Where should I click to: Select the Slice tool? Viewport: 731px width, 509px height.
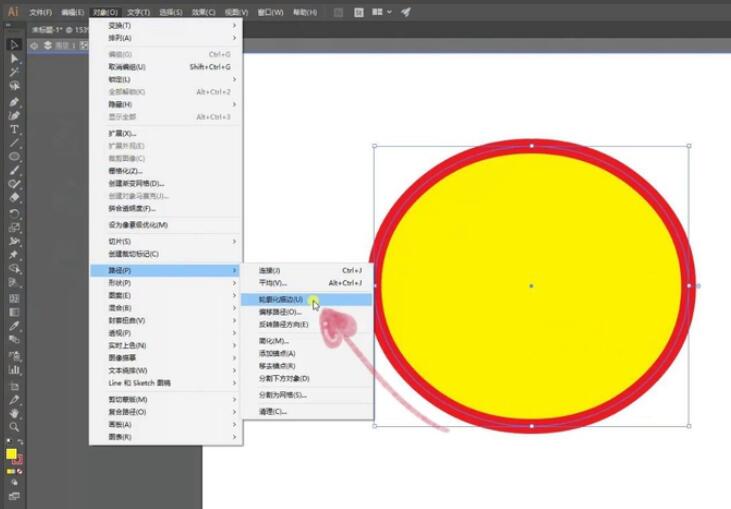pos(14,400)
